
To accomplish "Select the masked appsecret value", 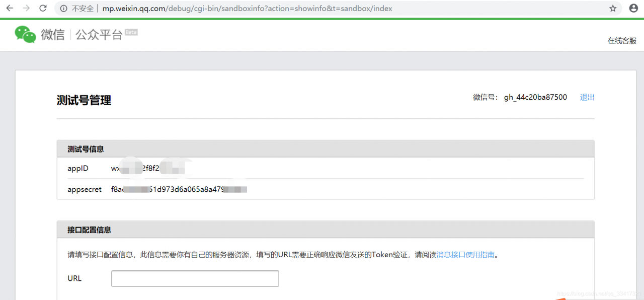I will [179, 190].
